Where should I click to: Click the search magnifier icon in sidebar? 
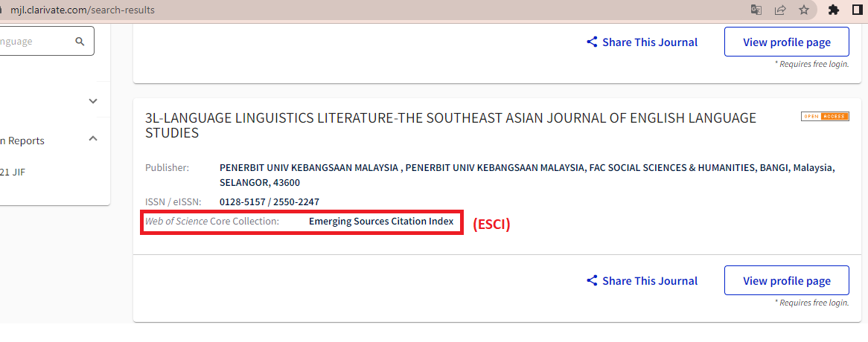coord(80,42)
